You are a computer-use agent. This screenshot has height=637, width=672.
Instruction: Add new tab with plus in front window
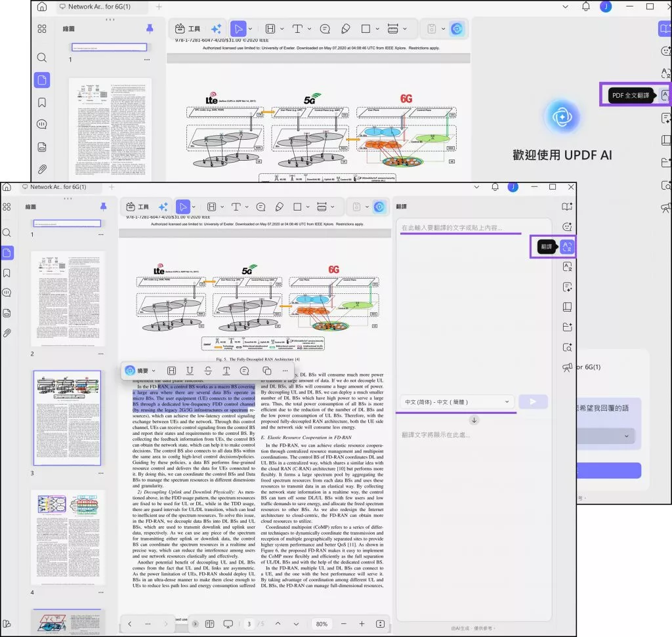click(x=112, y=187)
